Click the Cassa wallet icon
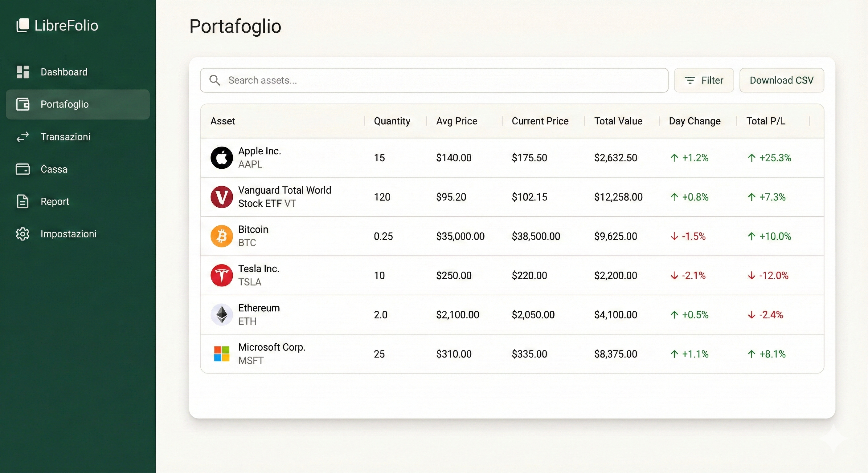 23,169
